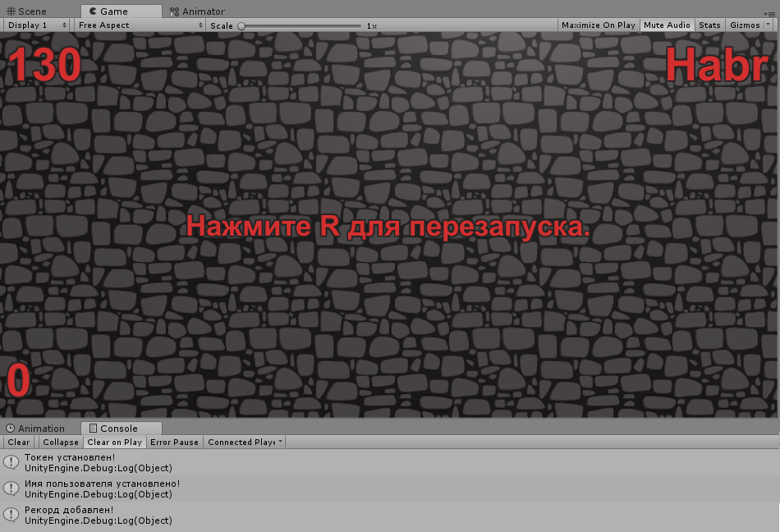Click the Animator tab icon

174,11
